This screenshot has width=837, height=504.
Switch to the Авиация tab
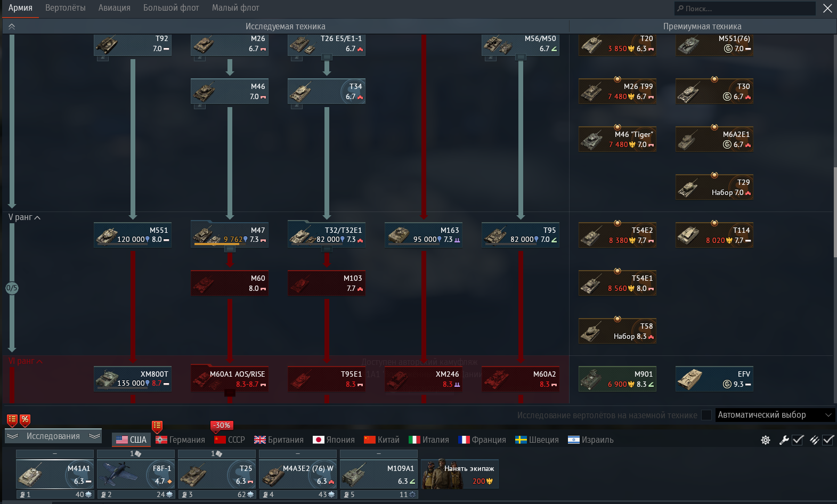(x=114, y=8)
